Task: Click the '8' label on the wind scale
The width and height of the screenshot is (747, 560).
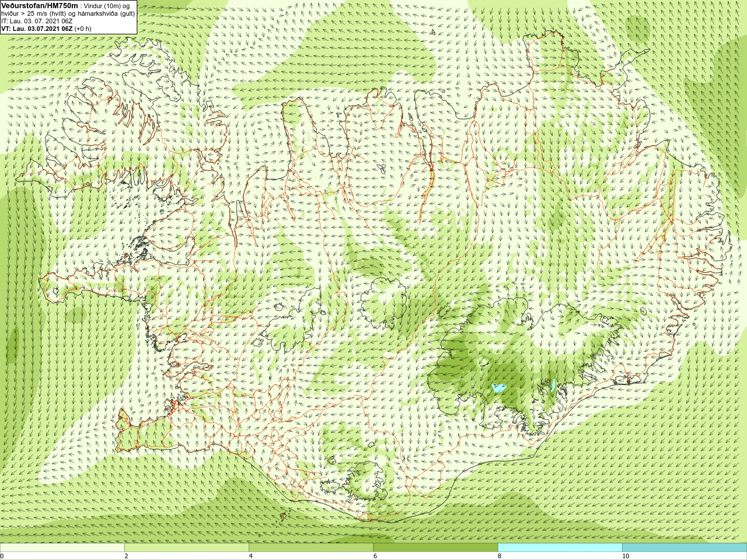Action: 500,556
